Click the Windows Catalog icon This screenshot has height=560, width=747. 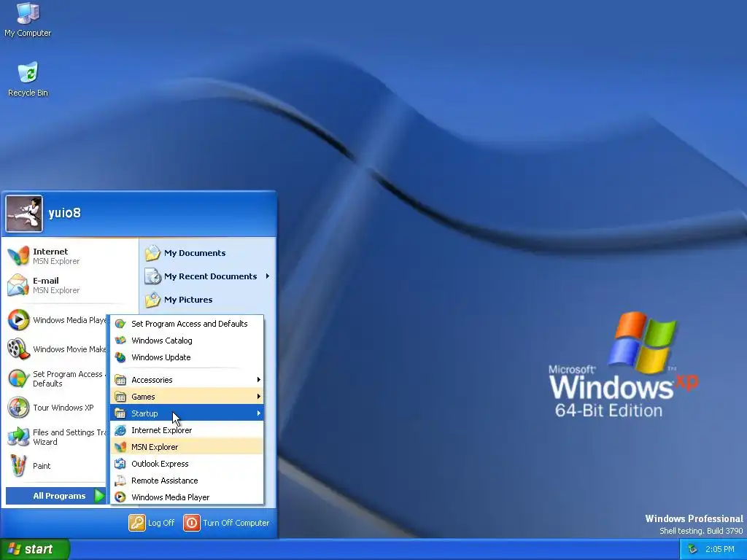coord(120,341)
